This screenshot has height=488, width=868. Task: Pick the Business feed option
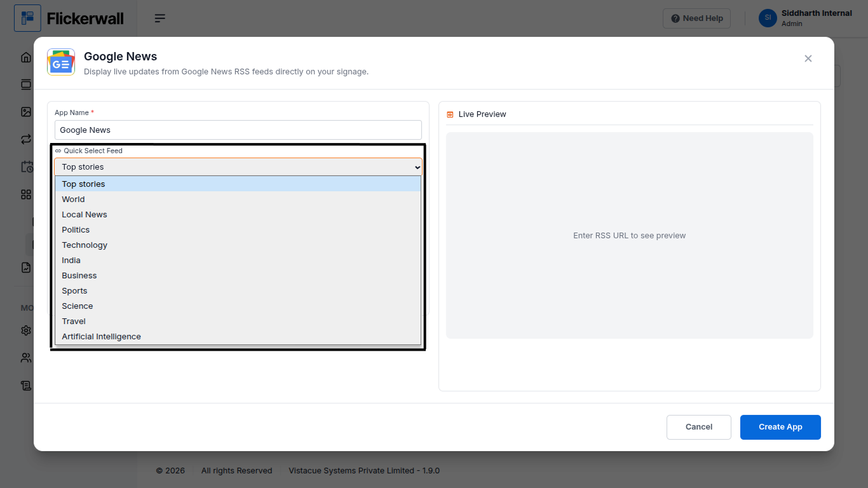coord(238,275)
